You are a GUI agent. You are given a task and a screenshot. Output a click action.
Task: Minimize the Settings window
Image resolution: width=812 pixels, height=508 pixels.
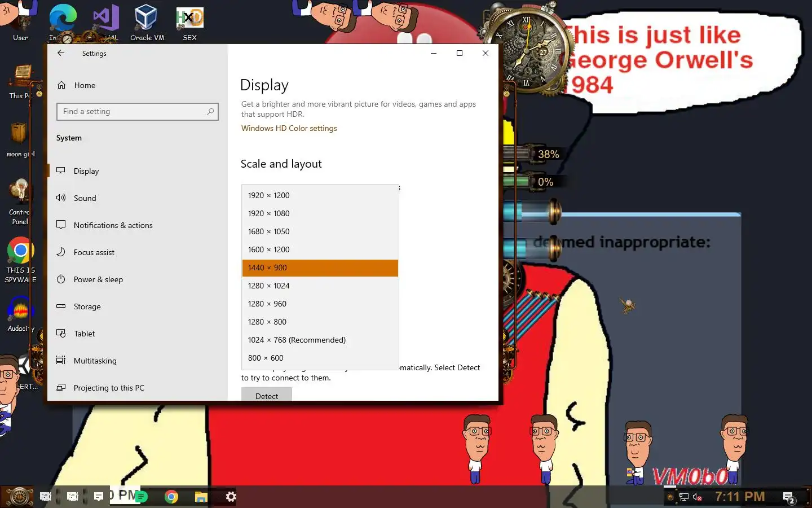click(x=434, y=53)
